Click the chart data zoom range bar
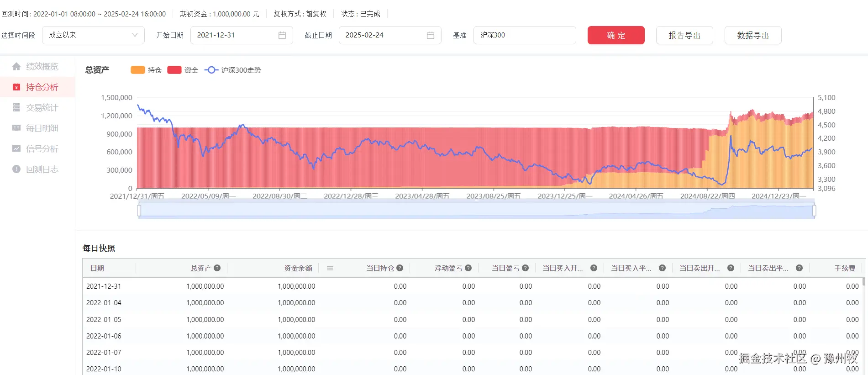868x375 pixels. [476, 211]
